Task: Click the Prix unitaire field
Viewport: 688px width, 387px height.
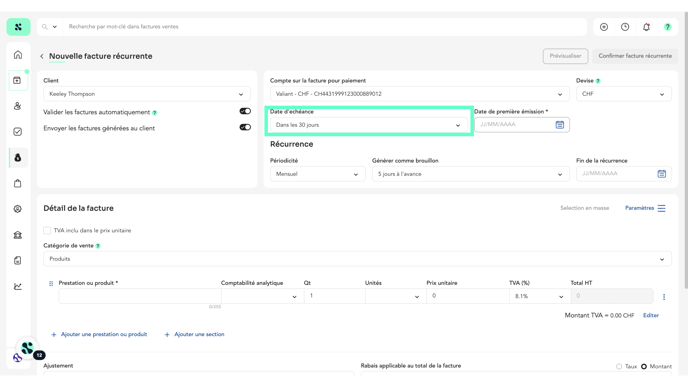Action: tap(468, 296)
